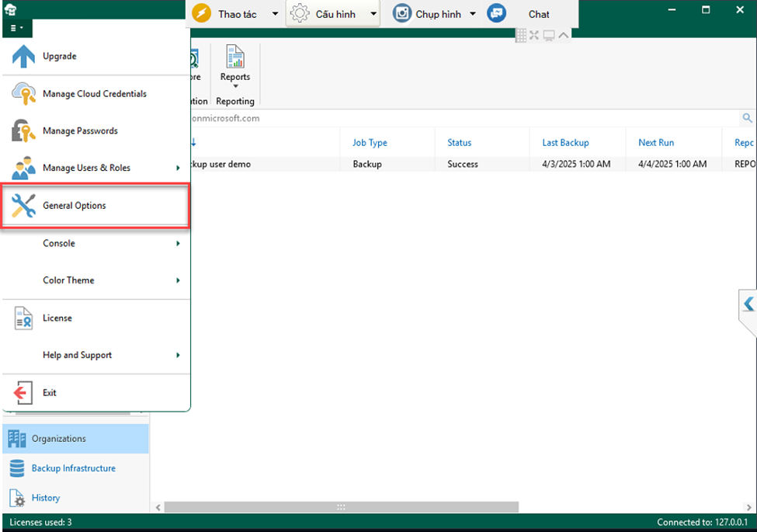Select License from the main menu
Image resolution: width=757 pixels, height=532 pixels.
point(58,318)
